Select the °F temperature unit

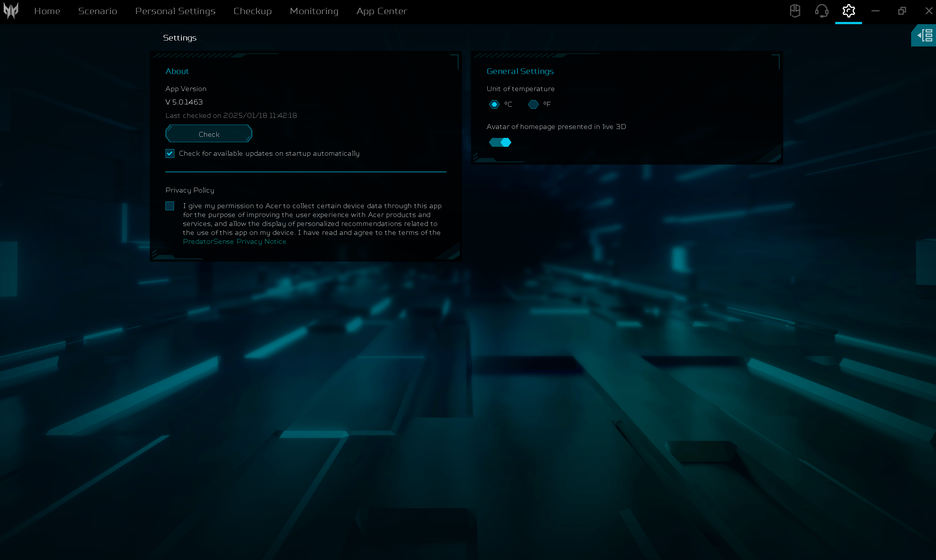pyautogui.click(x=533, y=104)
